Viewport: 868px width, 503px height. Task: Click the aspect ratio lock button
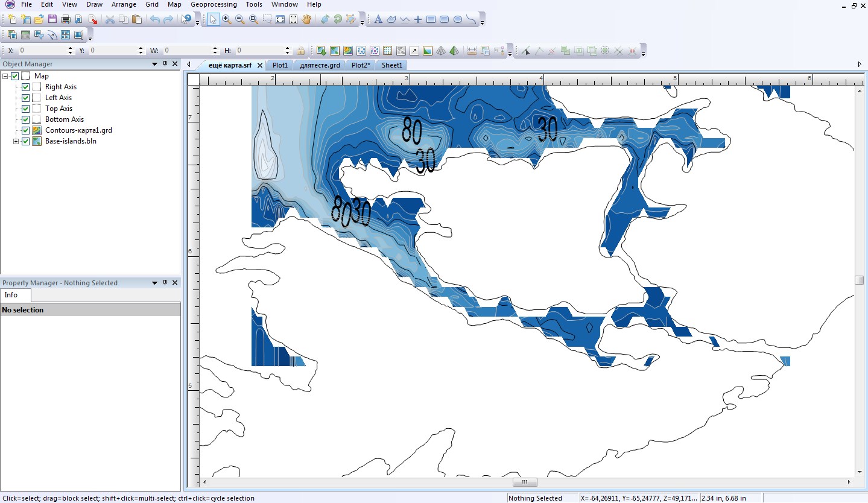point(300,50)
